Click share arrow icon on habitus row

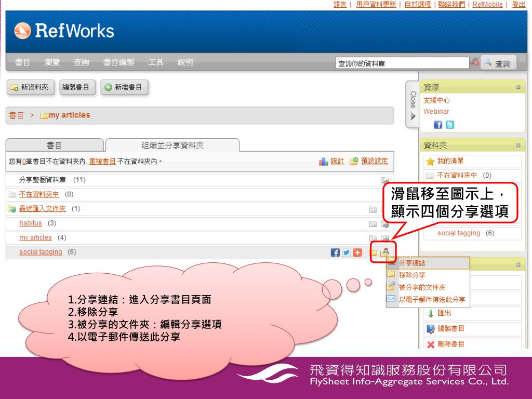385,224
